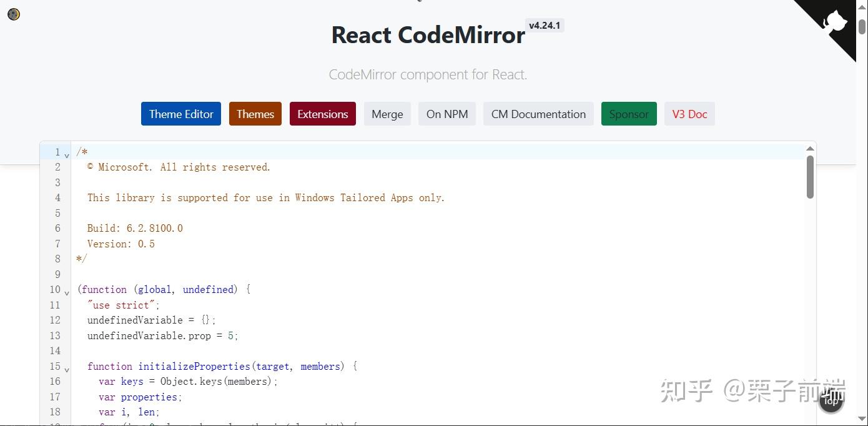868x426 pixels.
Task: Open the Merge demo
Action: click(x=387, y=114)
